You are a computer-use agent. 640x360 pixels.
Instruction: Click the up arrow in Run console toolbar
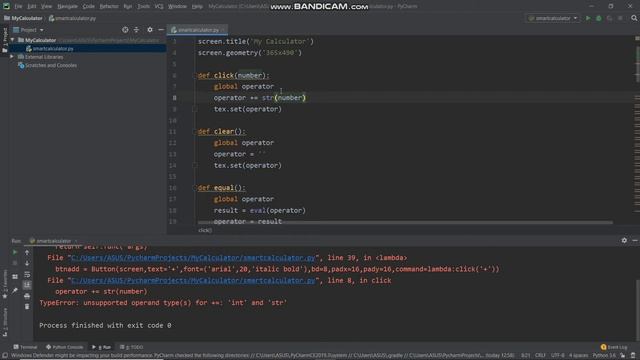[27, 253]
